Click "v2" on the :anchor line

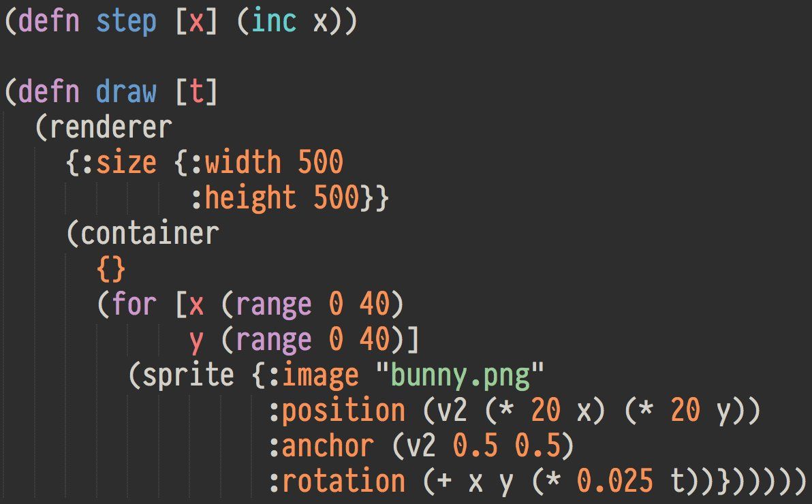(422, 447)
